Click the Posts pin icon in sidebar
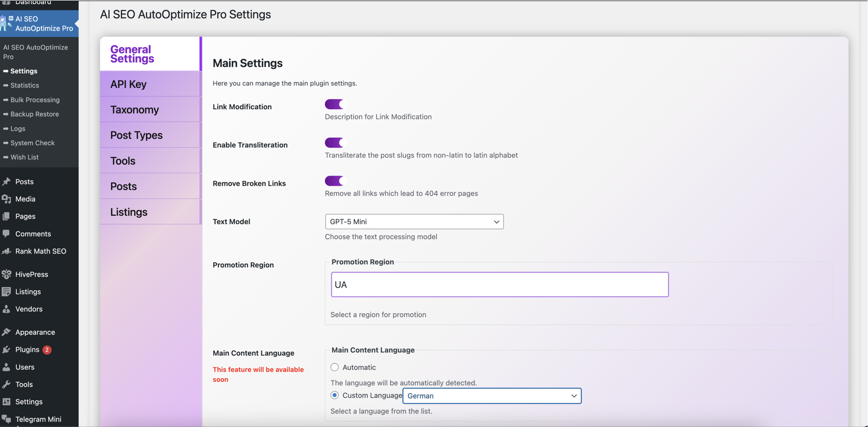 [x=6, y=182]
